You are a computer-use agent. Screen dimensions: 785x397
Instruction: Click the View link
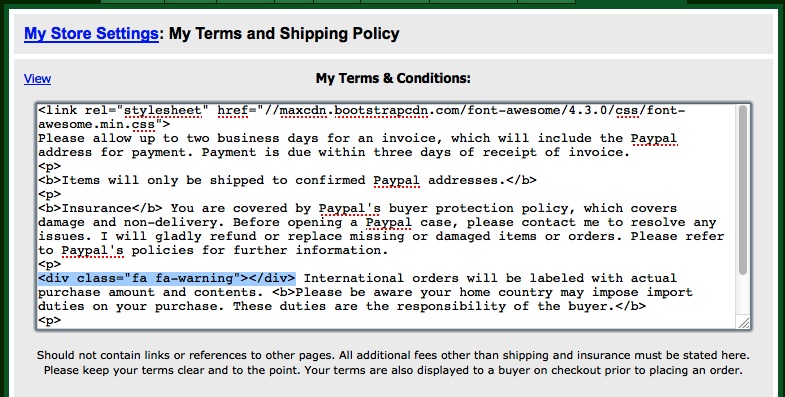pos(38,79)
